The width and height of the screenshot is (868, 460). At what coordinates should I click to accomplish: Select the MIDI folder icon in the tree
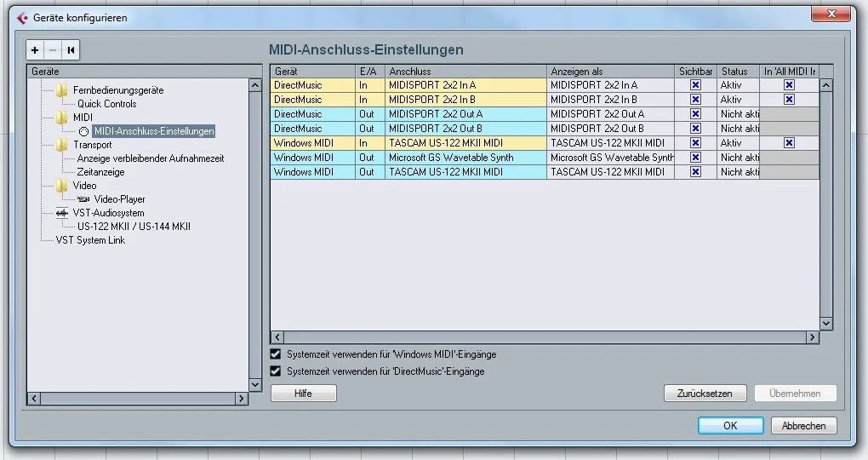[x=61, y=118]
